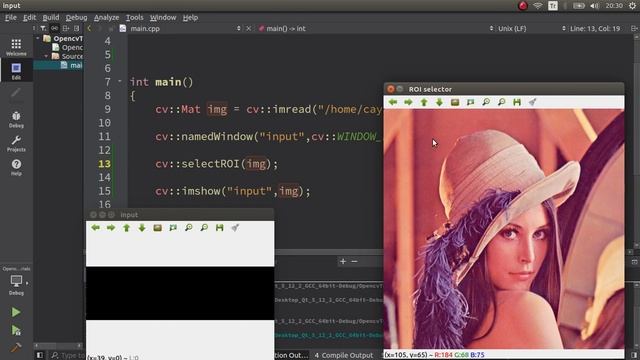The width and height of the screenshot is (640, 360).
Task: Click the cv::selectROI(img) code line
Action: 216,164
